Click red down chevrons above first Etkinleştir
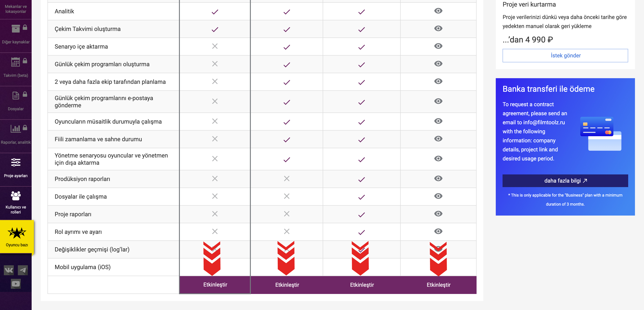The height and width of the screenshot is (310, 644). 212,259
